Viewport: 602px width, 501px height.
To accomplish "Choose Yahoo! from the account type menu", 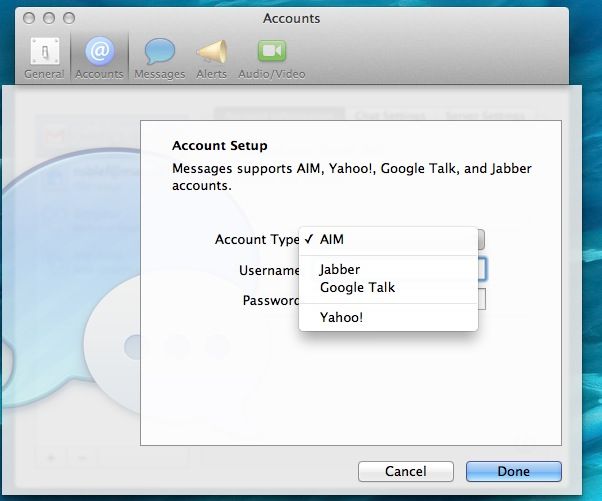I will point(388,317).
